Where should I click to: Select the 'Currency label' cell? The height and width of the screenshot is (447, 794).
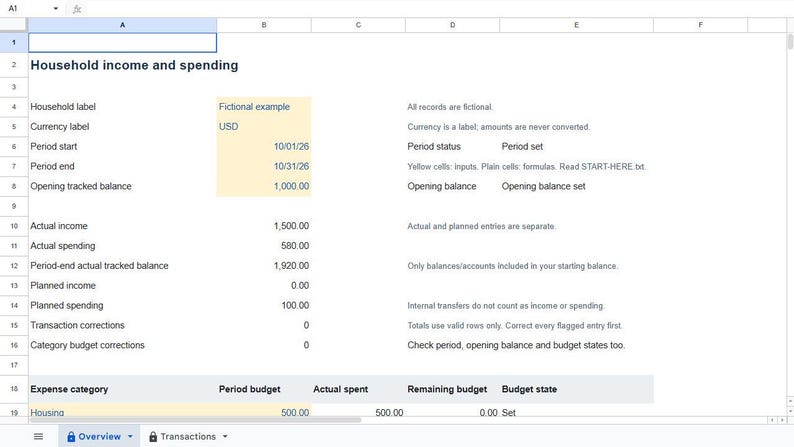click(x=123, y=127)
